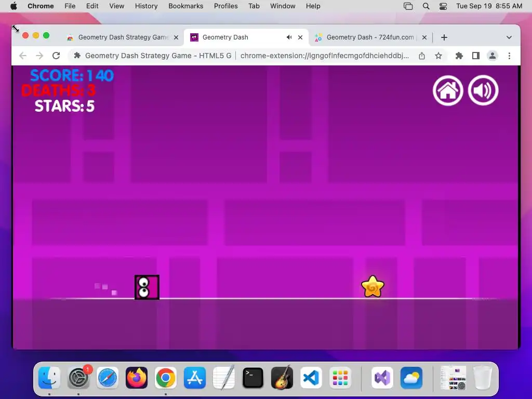Click the Chrome icon in Dock
The width and height of the screenshot is (532, 399).
coord(166,378)
